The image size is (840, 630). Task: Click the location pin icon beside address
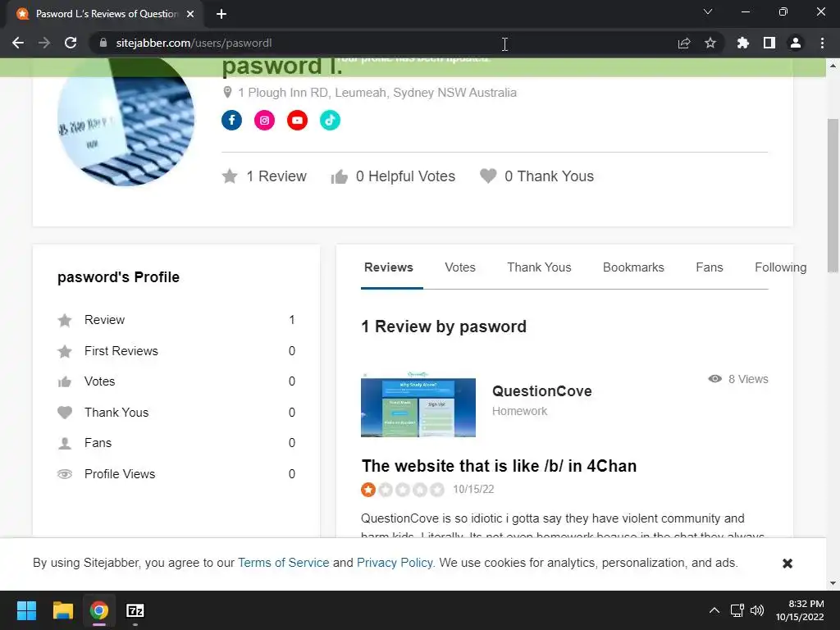(x=227, y=92)
